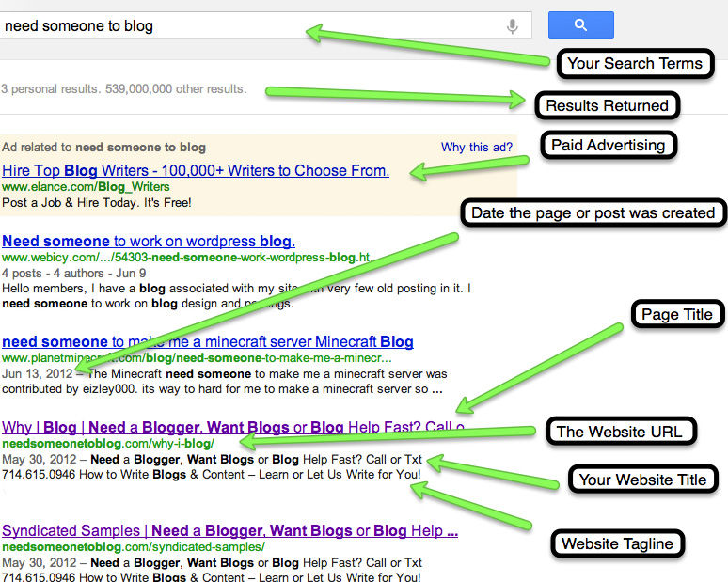
Task: Open the 'Why this ad?' link
Action: pos(476,148)
